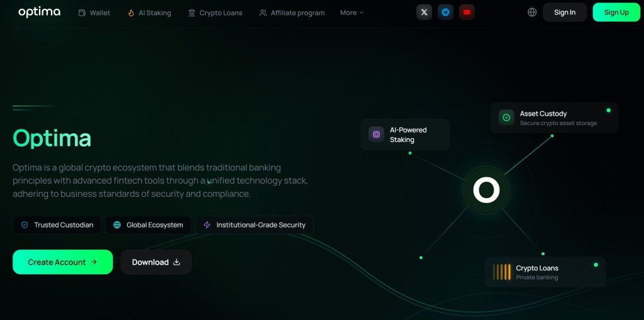Click the Crypto Loans striped bars icon
Image resolution: width=644 pixels, height=320 pixels.
pyautogui.click(x=501, y=272)
